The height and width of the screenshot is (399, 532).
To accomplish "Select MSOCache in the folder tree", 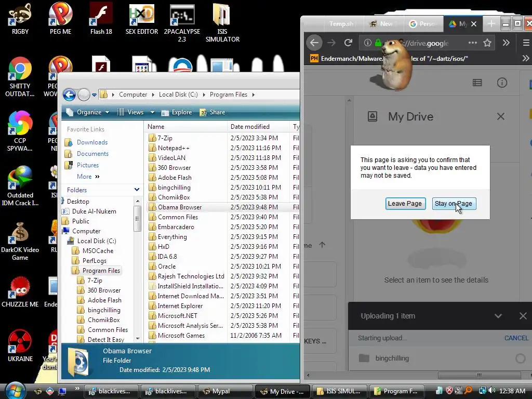I will (98, 251).
